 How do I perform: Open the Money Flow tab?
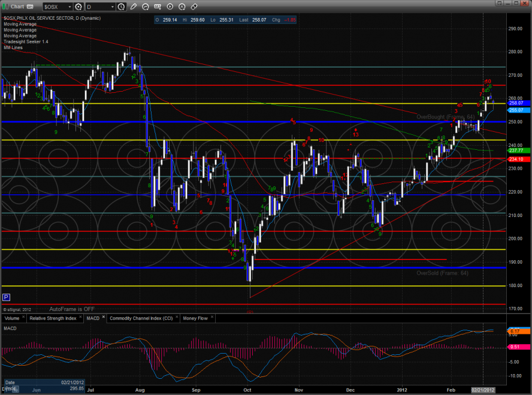(195, 318)
